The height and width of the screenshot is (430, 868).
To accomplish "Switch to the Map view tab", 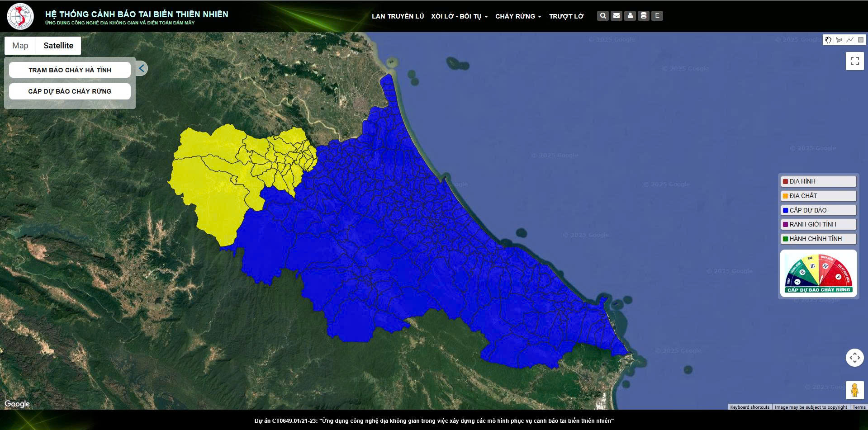I will (19, 45).
